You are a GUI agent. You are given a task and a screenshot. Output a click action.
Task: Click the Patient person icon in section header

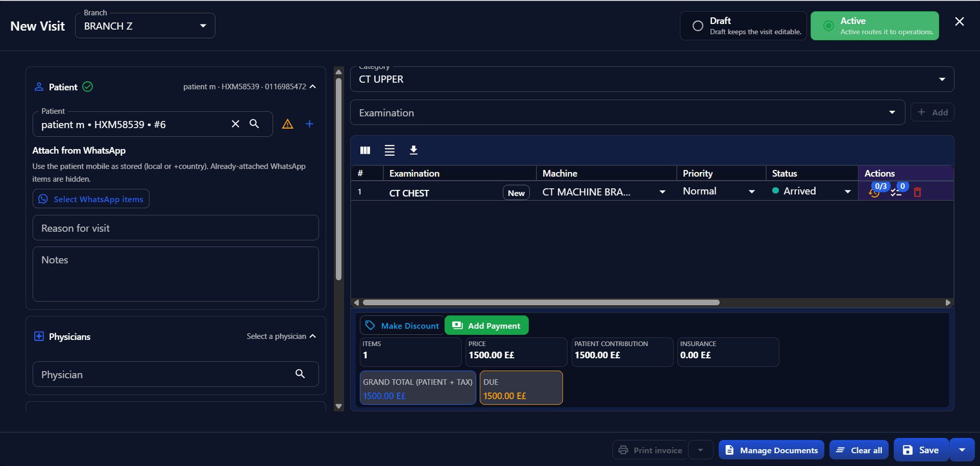(39, 87)
